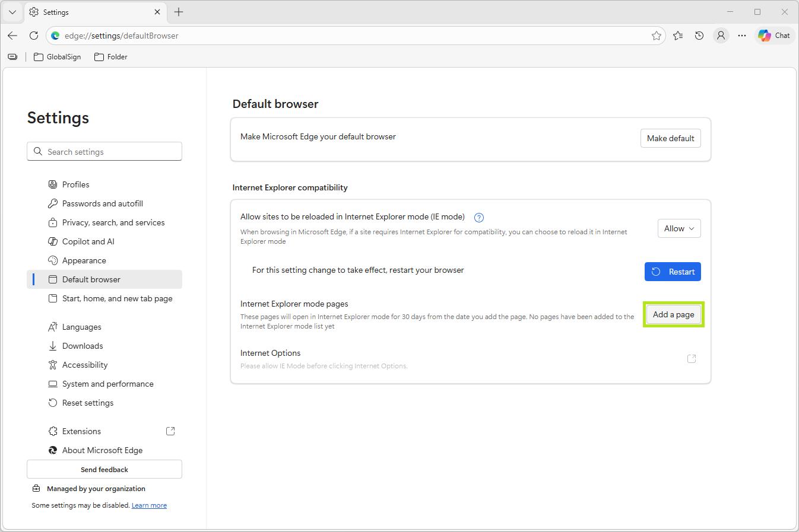Open the Favorites list icon
Image resolution: width=799 pixels, height=532 pixels.
click(678, 36)
